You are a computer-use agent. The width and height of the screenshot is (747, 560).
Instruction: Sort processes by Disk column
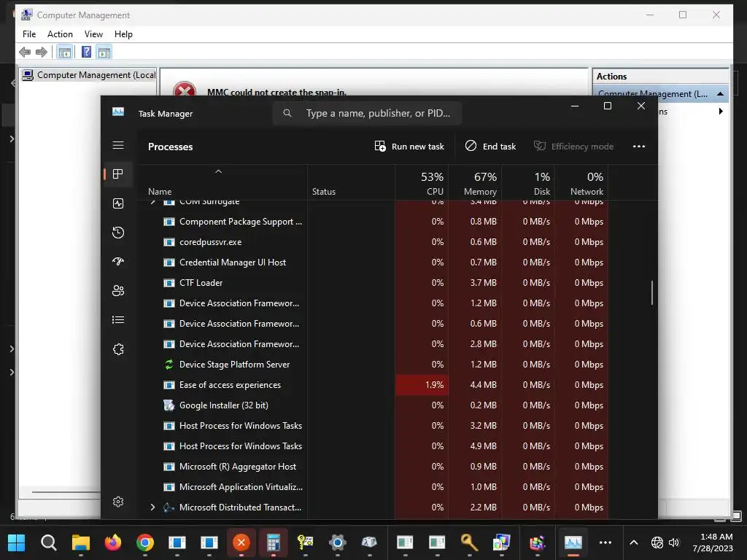click(528, 182)
